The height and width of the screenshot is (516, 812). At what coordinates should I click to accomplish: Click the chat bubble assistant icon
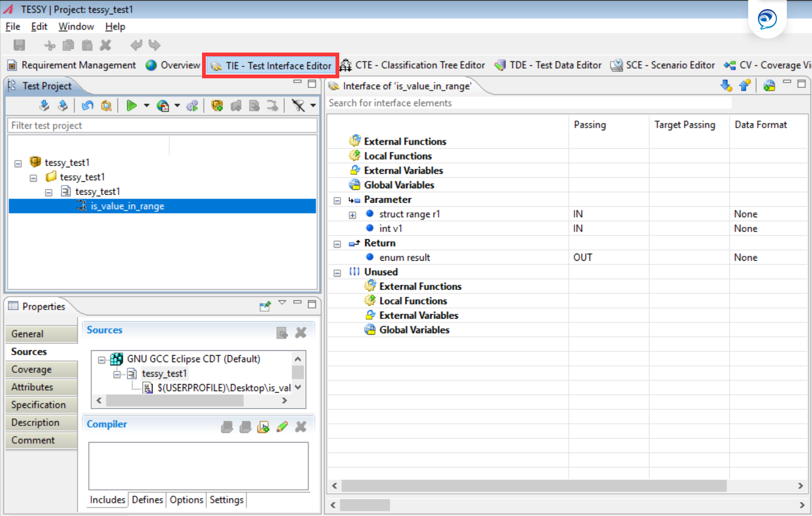coord(767,19)
